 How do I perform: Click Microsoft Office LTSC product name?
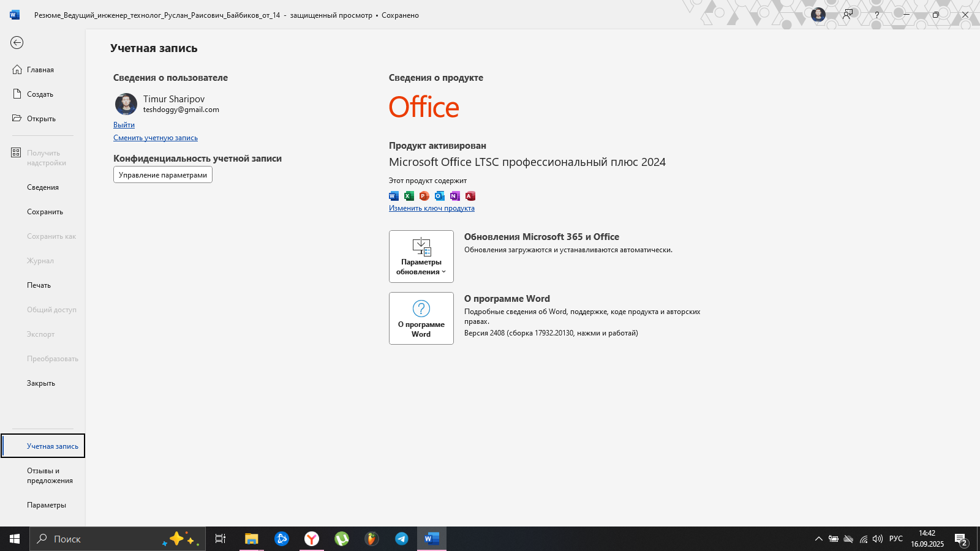[x=527, y=162]
